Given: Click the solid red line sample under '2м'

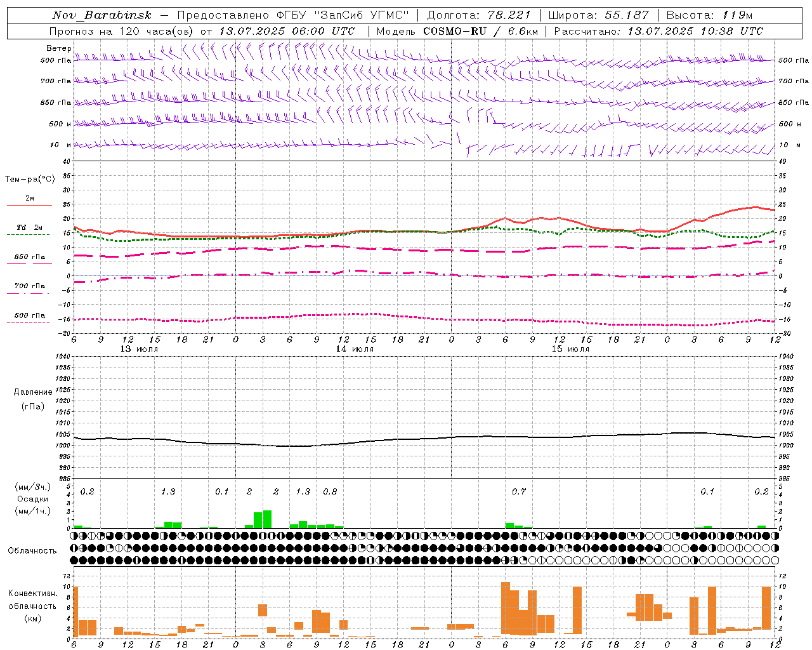Looking at the screenshot, I should (x=29, y=205).
